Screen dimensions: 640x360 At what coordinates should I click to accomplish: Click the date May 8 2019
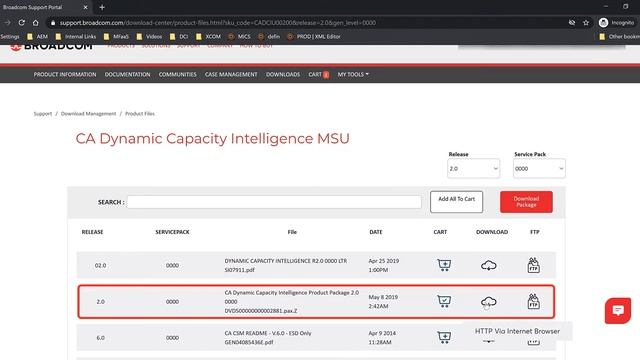383,297
